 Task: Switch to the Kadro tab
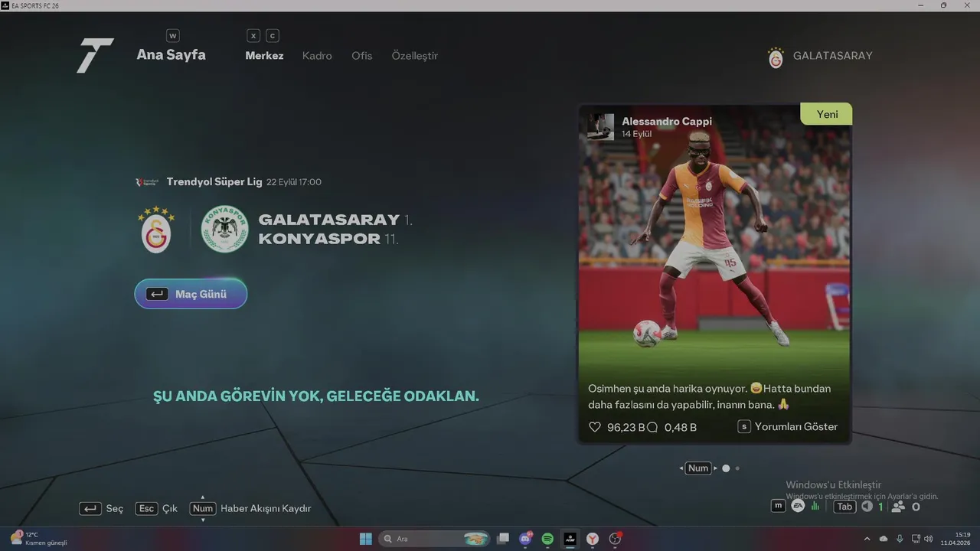click(x=317, y=56)
